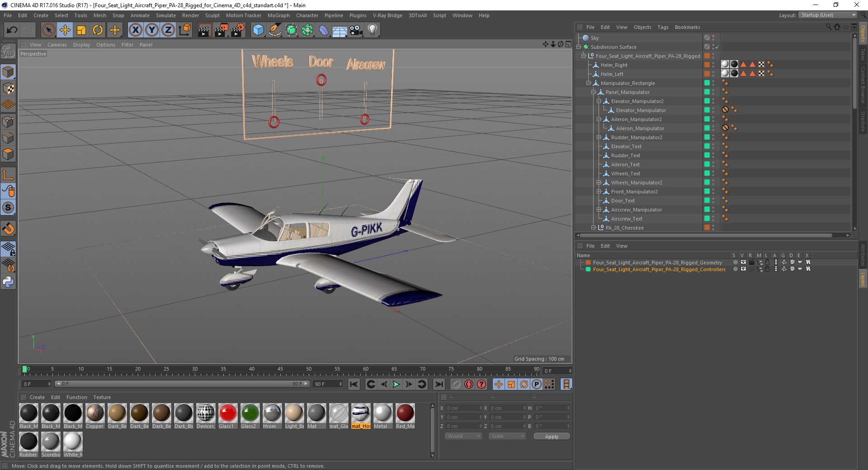Toggle Z axis lock

(x=168, y=30)
